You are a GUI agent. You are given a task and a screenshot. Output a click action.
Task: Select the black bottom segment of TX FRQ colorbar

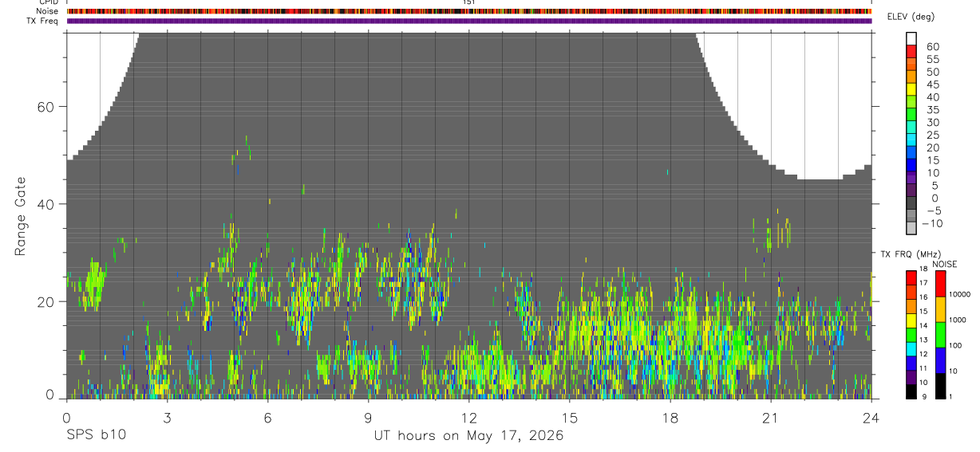click(911, 391)
